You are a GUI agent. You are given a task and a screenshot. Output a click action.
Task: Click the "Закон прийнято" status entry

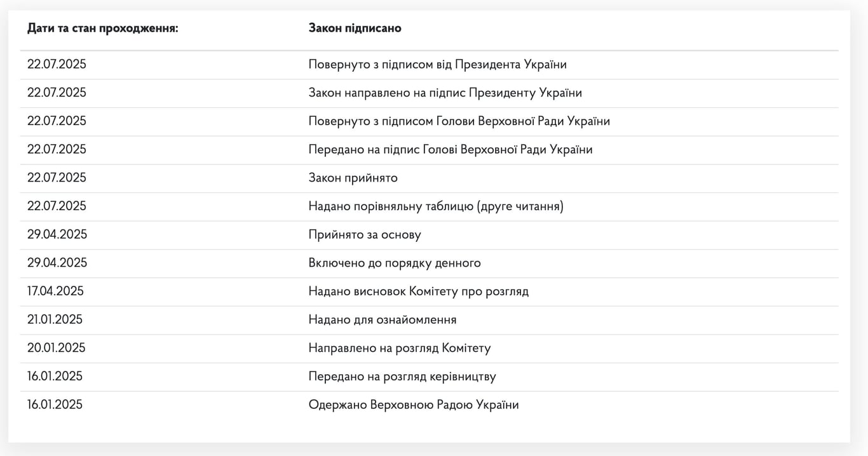pyautogui.click(x=353, y=178)
